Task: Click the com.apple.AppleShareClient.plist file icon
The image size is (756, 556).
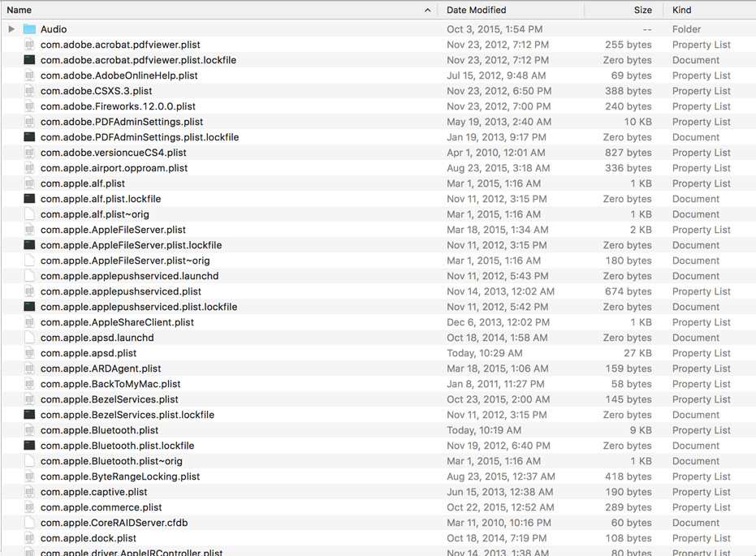Action: coord(29,322)
